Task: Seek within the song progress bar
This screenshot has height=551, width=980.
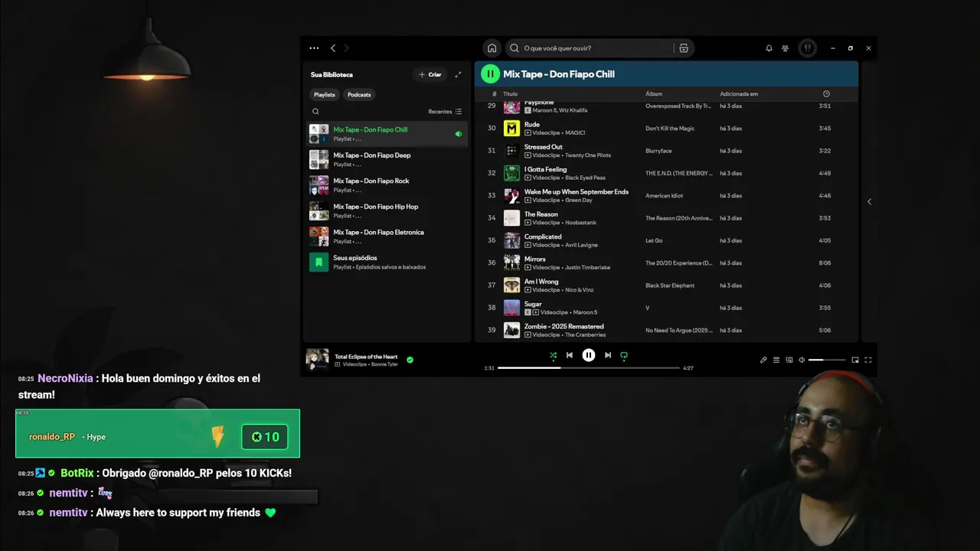Action: pyautogui.click(x=589, y=368)
